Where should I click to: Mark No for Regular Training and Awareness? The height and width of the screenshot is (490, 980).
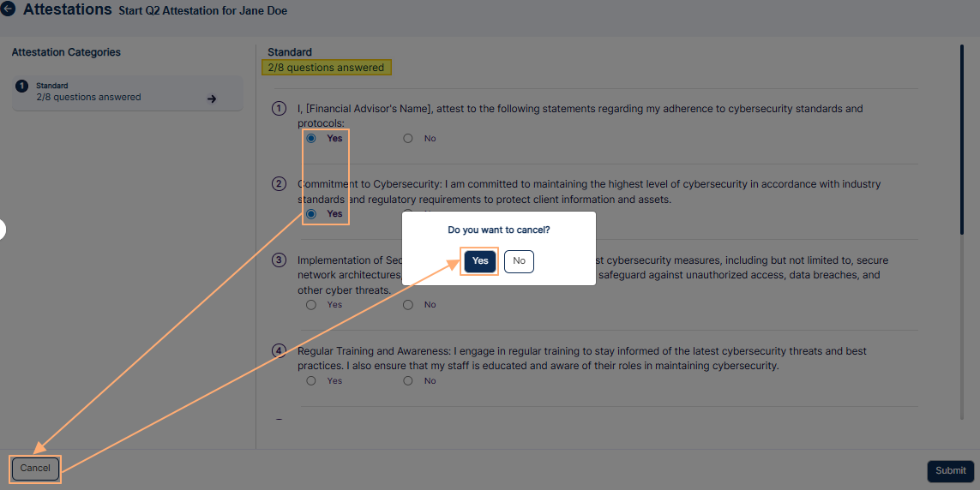(x=408, y=381)
